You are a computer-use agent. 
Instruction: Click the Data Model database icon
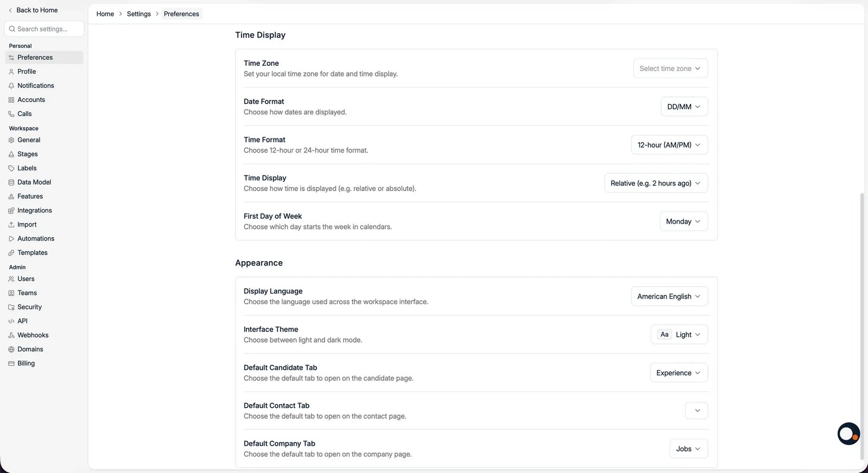pos(11,182)
